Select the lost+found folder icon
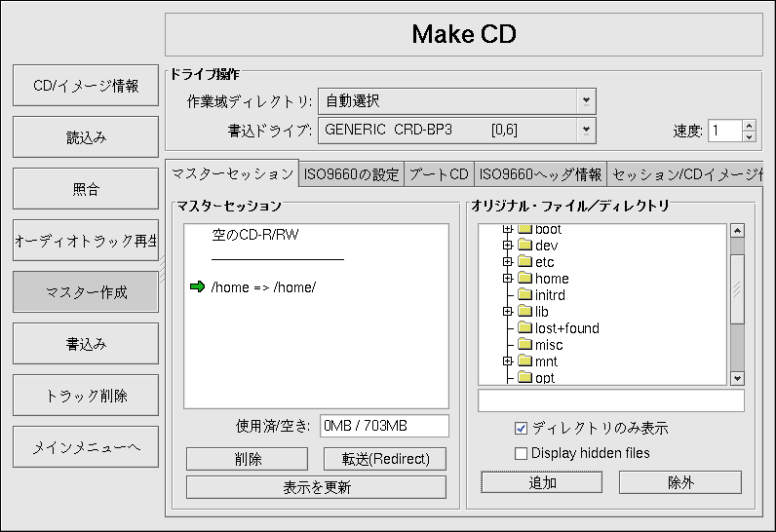 (x=524, y=328)
